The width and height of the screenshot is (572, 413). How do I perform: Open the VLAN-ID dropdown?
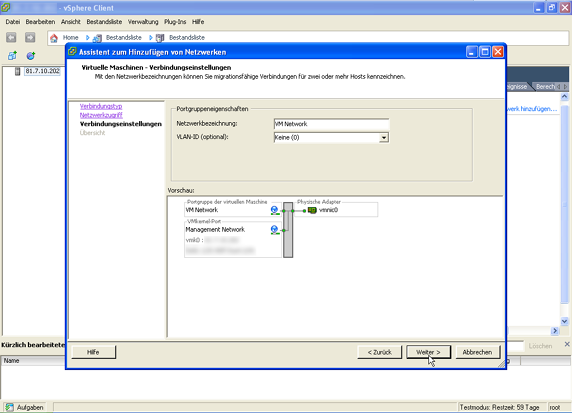pos(384,138)
